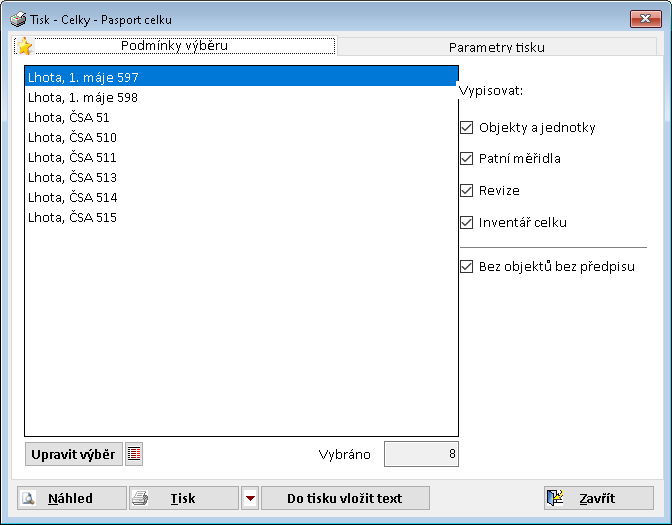Click the printer icon in the title bar
The width and height of the screenshot is (672, 525).
point(17,19)
